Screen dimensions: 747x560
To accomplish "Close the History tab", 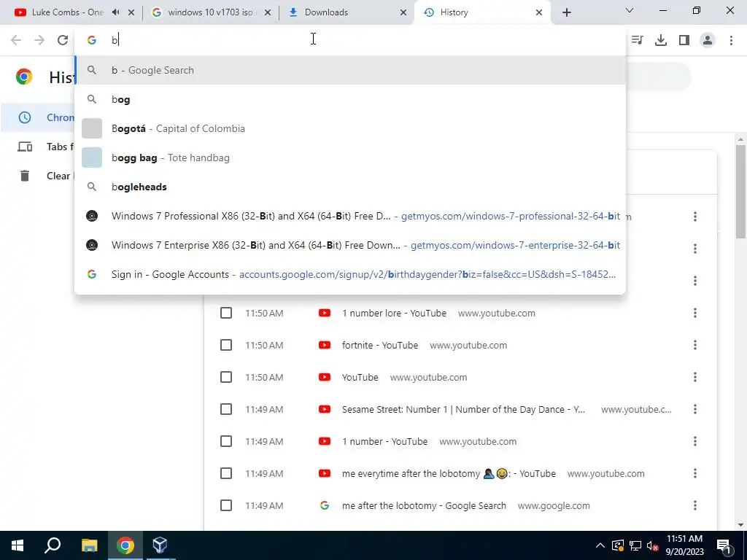I will 539,12.
